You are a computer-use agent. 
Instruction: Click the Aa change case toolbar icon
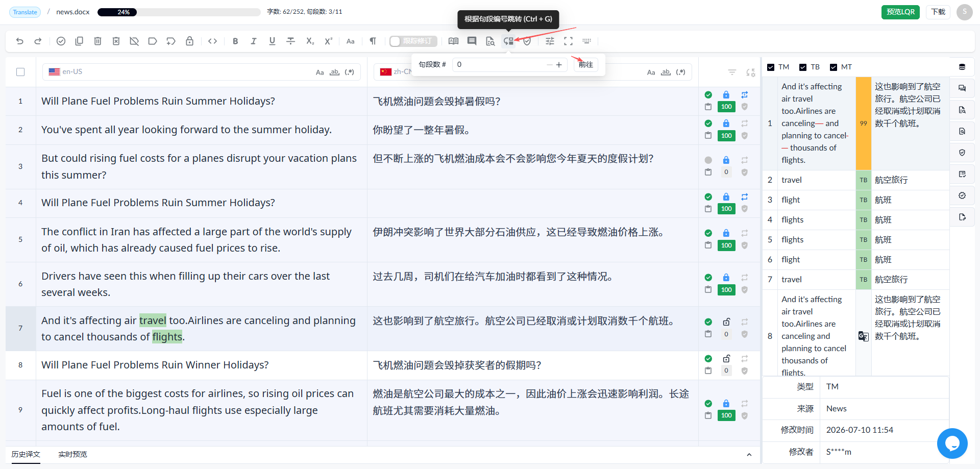coord(350,41)
